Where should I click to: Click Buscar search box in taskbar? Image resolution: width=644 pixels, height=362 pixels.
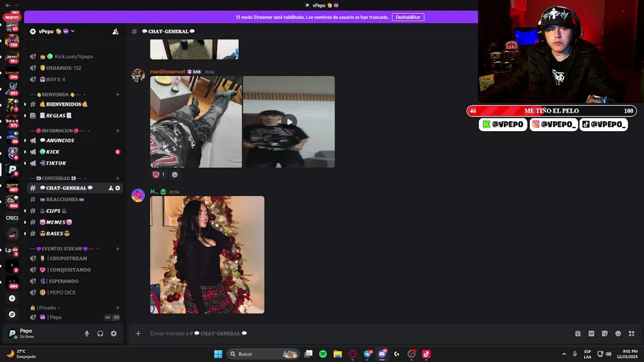[263, 354]
